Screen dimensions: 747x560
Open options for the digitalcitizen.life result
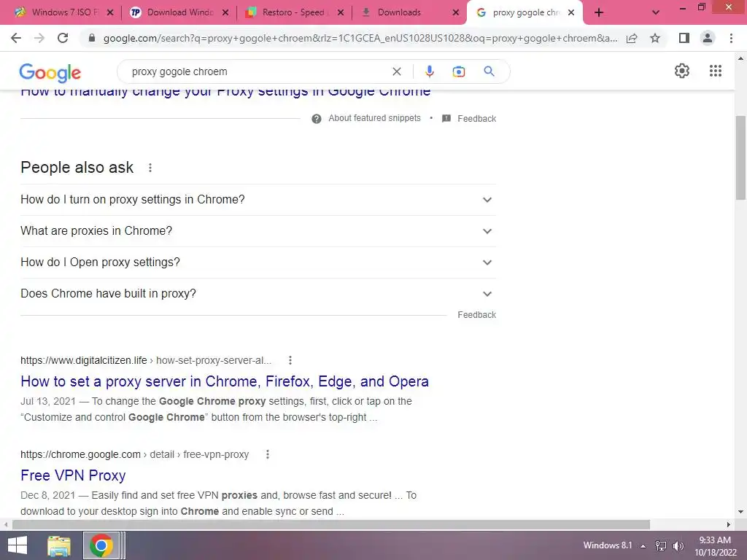tap(290, 360)
